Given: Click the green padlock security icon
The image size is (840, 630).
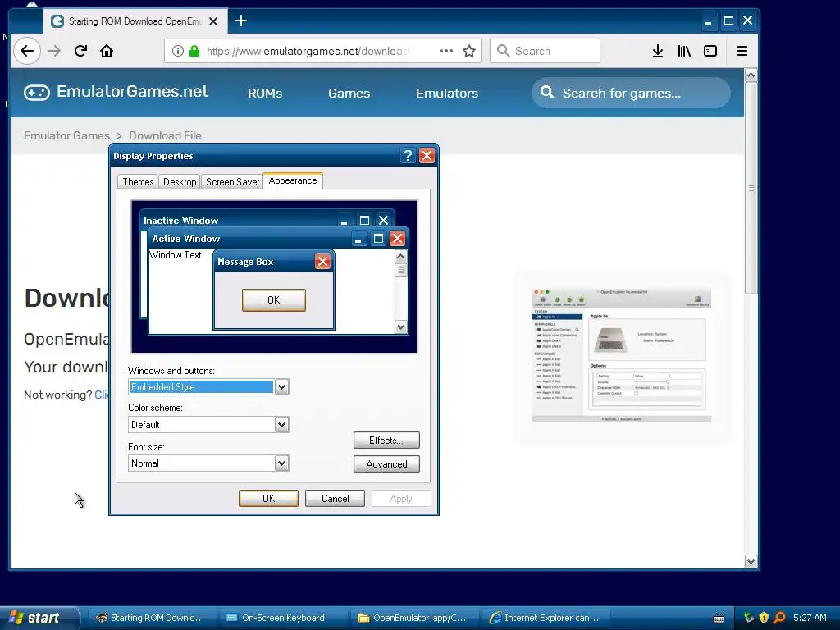Looking at the screenshot, I should coord(194,51).
